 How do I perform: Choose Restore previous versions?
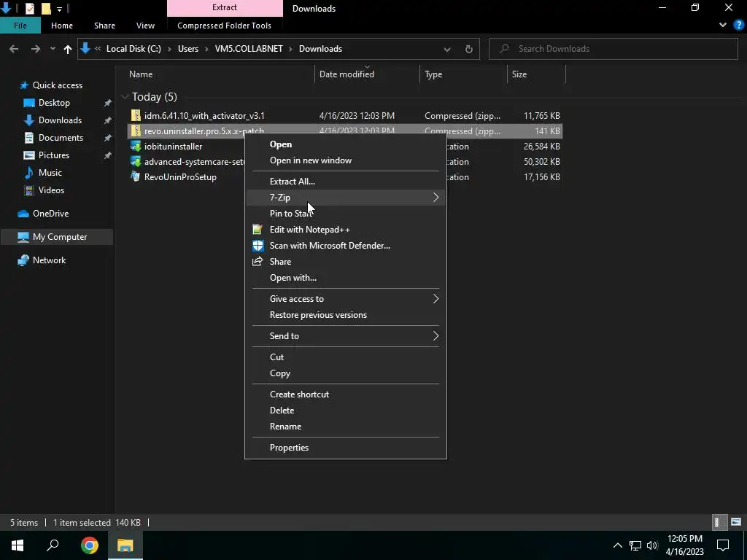[346, 315]
